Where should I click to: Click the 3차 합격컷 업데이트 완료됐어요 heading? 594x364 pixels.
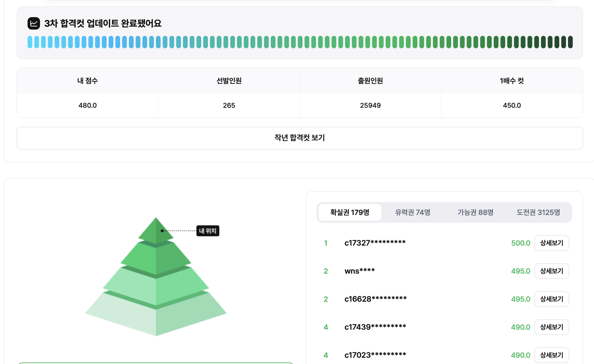(x=103, y=23)
